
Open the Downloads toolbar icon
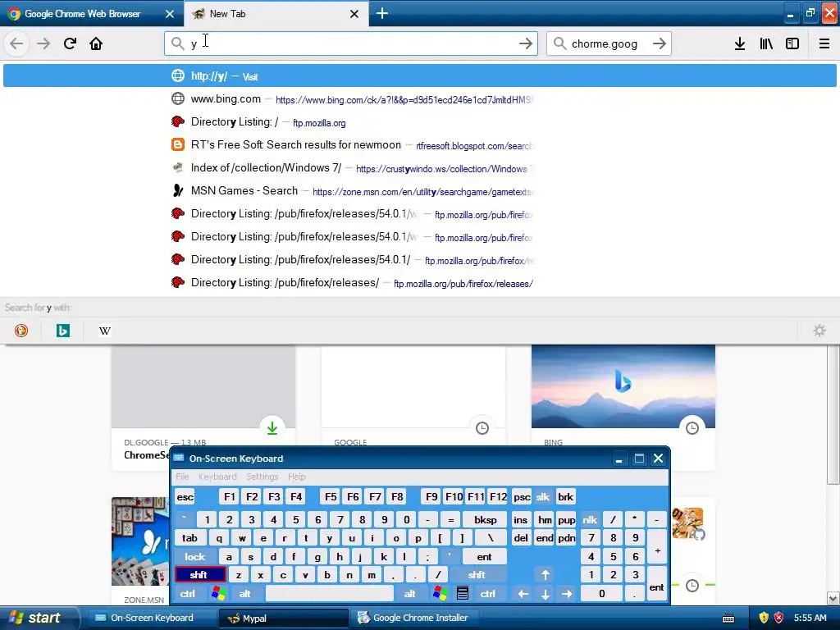[x=740, y=43]
